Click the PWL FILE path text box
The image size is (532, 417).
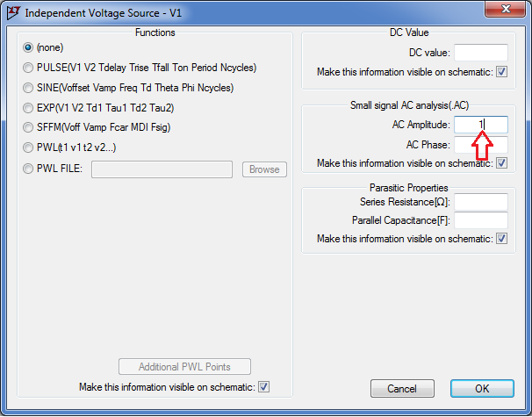(x=162, y=169)
